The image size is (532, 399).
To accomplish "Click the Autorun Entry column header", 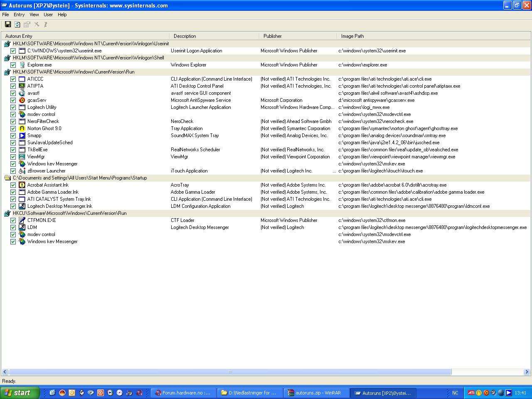I will (85, 36).
